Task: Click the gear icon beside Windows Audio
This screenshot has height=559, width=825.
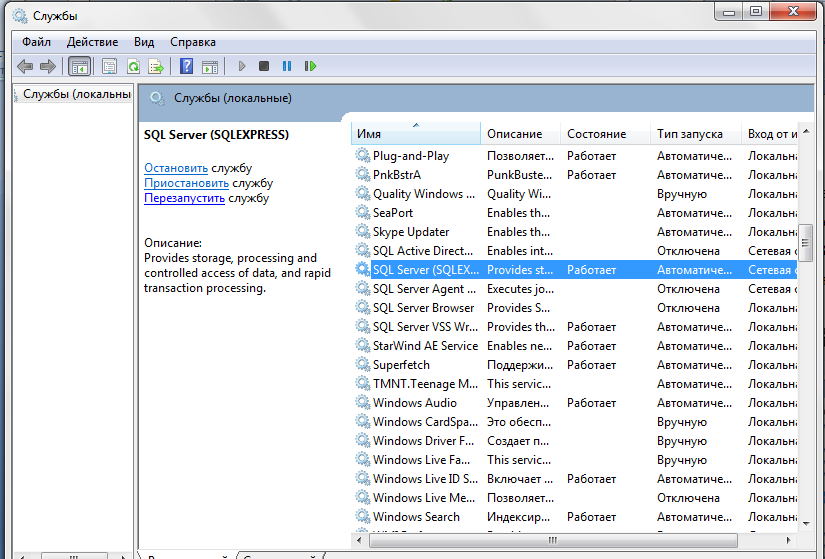Action: pyautogui.click(x=363, y=402)
